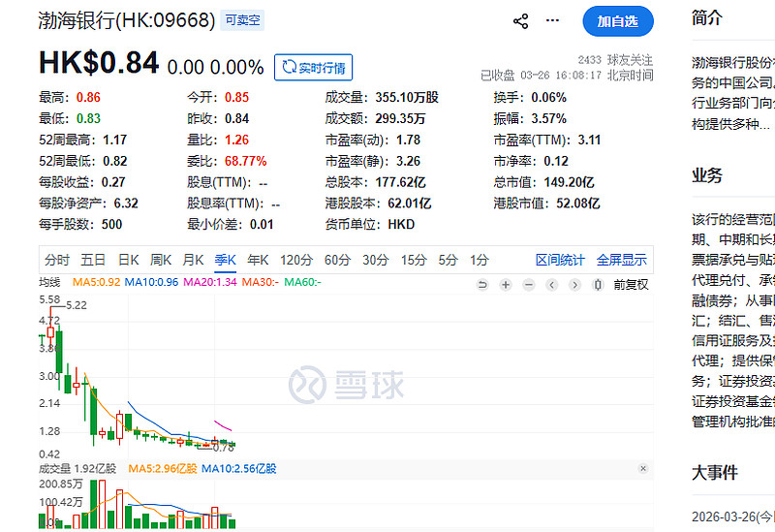This screenshot has height=532, width=775.
Task: Switch to the 年K yearly chart tab
Action: pyautogui.click(x=258, y=260)
